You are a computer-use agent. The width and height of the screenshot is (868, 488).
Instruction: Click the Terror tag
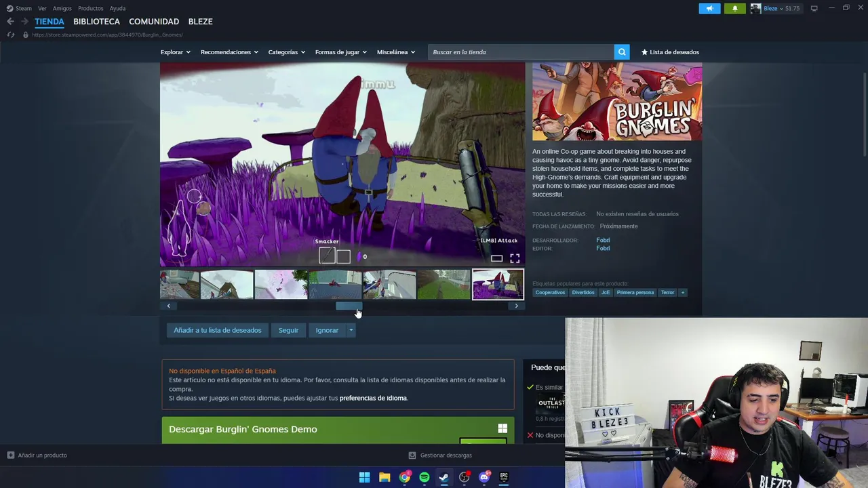[668, 293]
